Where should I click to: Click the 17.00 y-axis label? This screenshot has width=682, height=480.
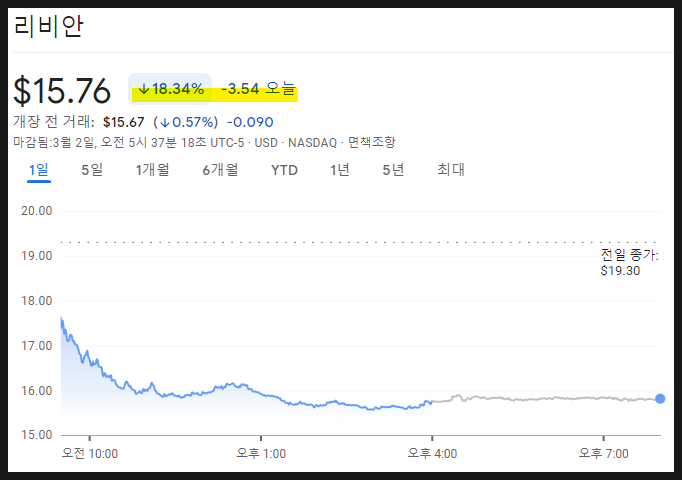click(37, 346)
